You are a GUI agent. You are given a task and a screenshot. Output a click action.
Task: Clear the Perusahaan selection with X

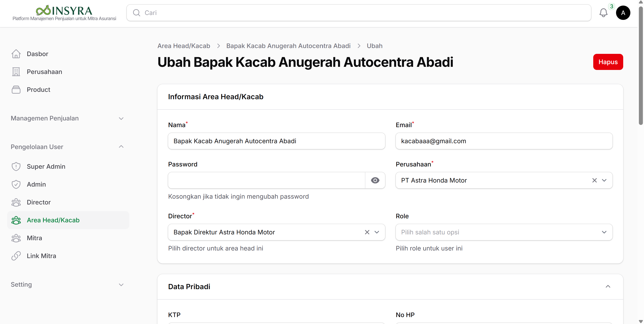(594, 180)
